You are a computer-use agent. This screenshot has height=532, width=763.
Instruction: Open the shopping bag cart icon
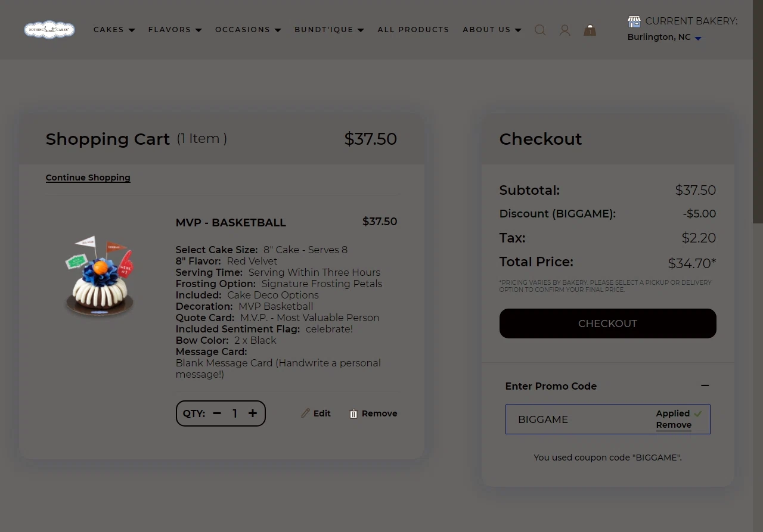coord(590,30)
